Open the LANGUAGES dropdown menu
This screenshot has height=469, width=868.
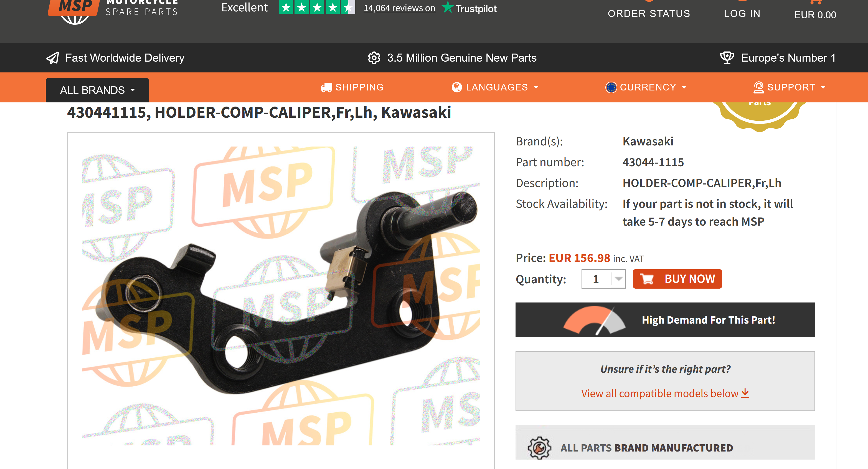tap(495, 87)
